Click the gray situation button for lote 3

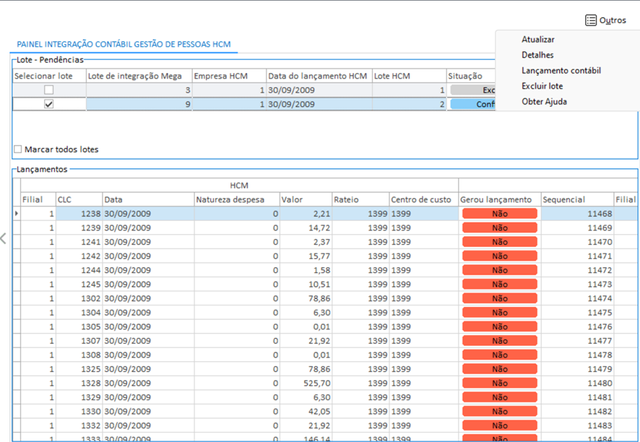472,90
